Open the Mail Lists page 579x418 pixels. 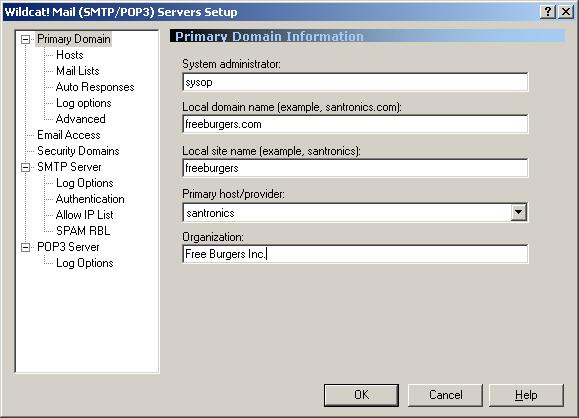[x=78, y=71]
